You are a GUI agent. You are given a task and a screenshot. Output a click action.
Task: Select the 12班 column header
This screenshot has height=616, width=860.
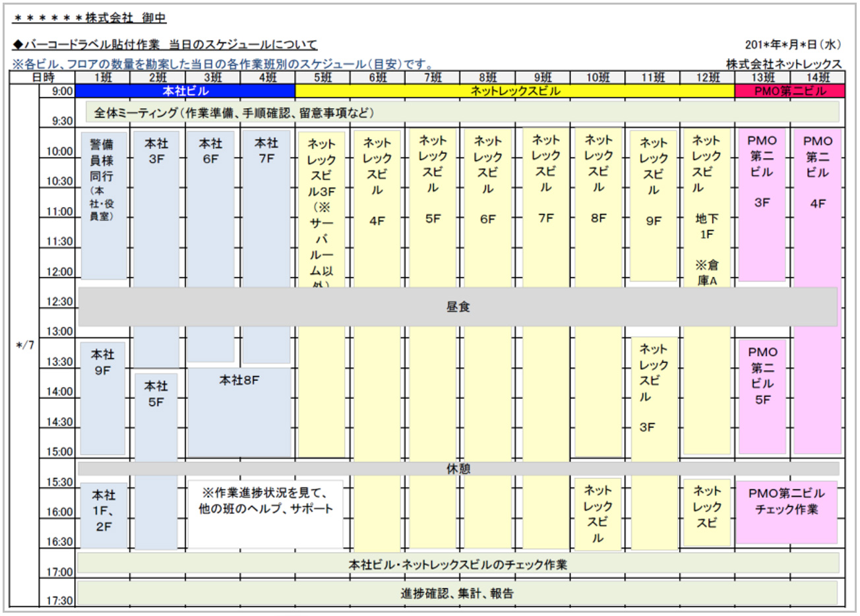707,78
